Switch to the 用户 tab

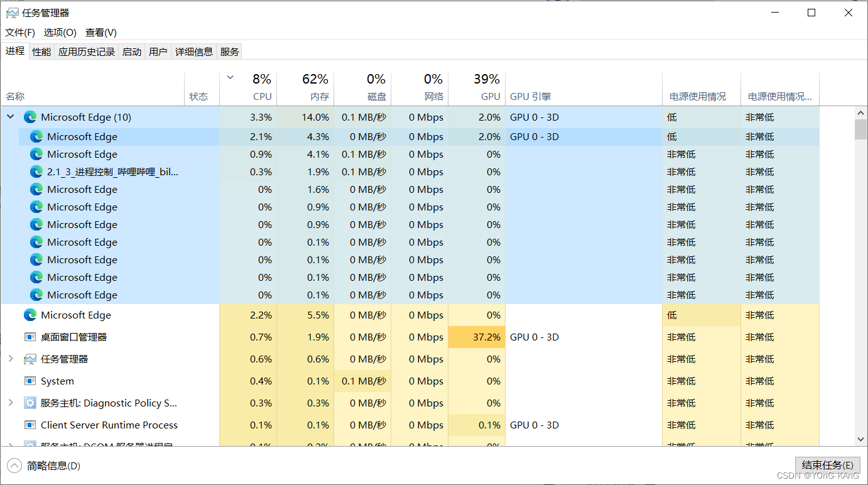point(158,52)
